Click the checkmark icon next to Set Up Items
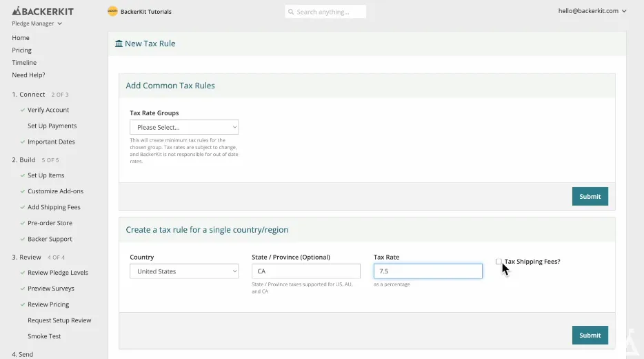The image size is (644, 359). pos(23,175)
